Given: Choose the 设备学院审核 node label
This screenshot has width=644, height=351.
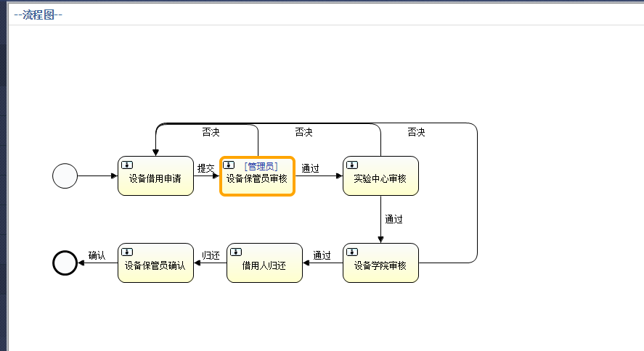Looking at the screenshot, I should click(380, 266).
